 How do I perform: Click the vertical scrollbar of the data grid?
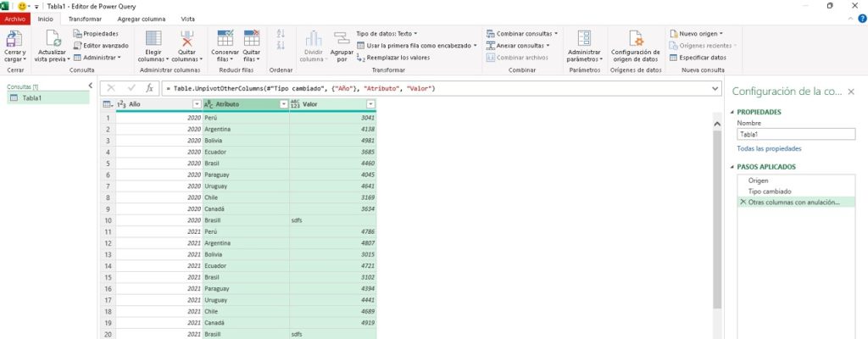tap(717, 220)
